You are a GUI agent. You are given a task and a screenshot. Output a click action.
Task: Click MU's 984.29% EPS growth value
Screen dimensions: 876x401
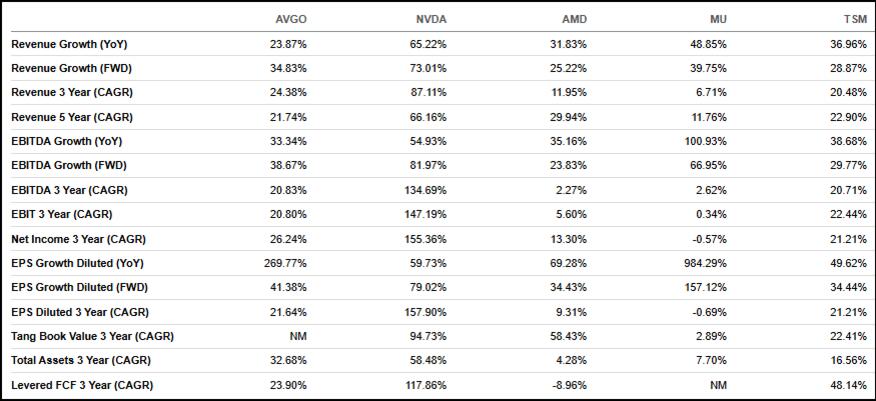706,262
